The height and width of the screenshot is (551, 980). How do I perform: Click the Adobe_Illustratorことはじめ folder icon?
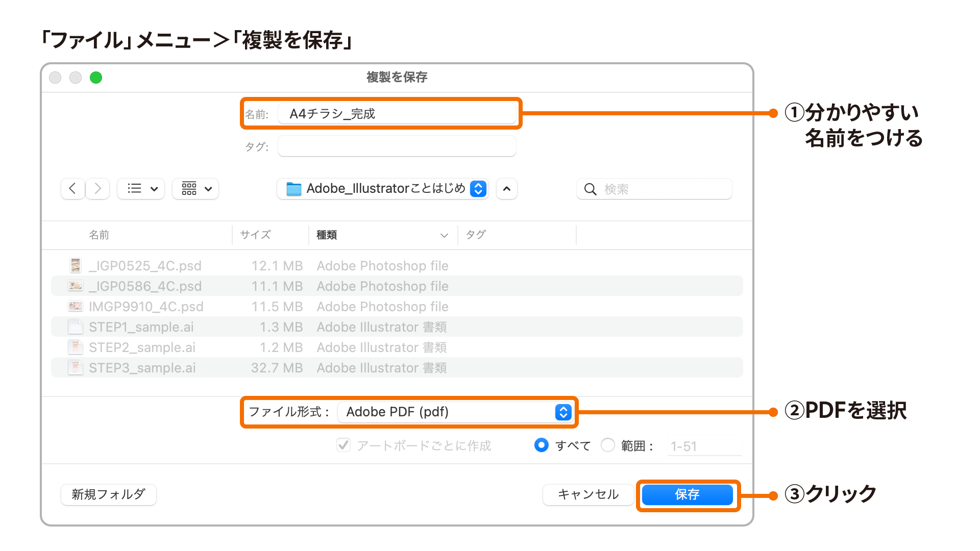coord(293,189)
